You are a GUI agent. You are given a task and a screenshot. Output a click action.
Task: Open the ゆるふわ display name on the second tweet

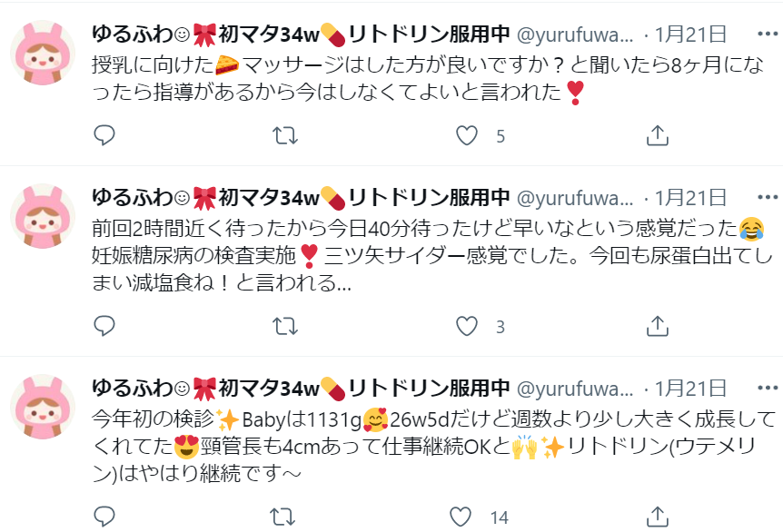(301, 197)
